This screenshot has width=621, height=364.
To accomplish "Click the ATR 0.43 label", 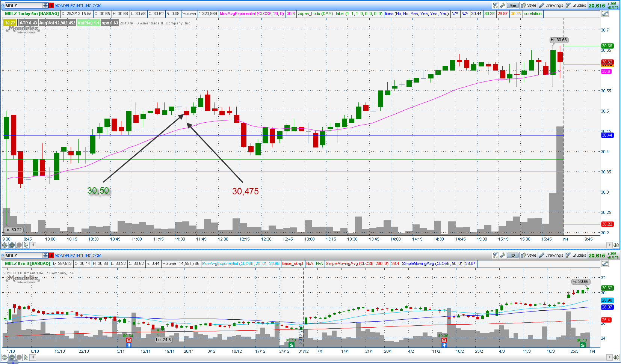I will pos(28,23).
